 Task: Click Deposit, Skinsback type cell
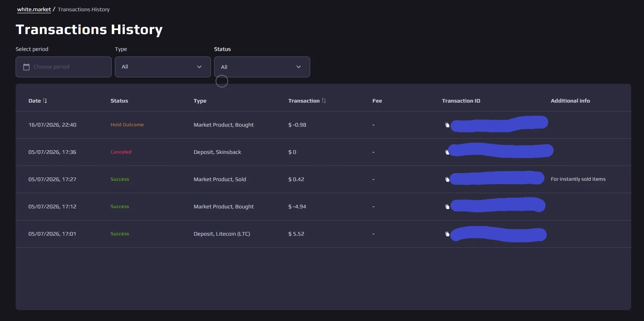[x=217, y=152]
